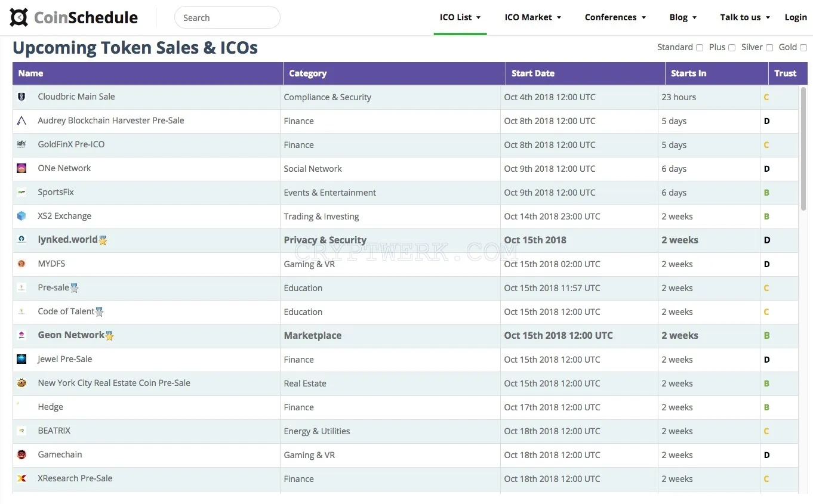
Task: Expand the ICO Market dropdown
Action: (533, 17)
